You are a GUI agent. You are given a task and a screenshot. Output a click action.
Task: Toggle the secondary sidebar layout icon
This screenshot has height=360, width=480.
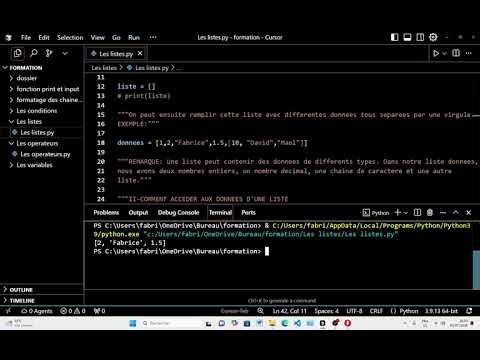click(420, 37)
